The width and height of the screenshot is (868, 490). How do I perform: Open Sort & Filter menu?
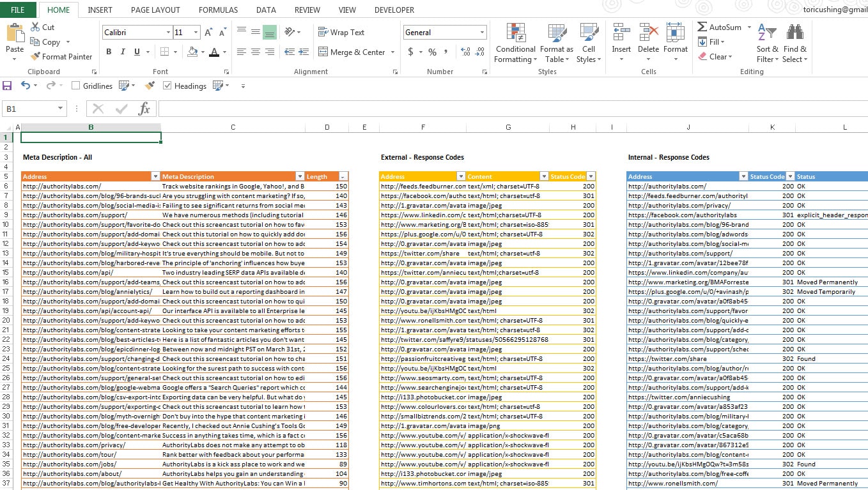pyautogui.click(x=768, y=43)
